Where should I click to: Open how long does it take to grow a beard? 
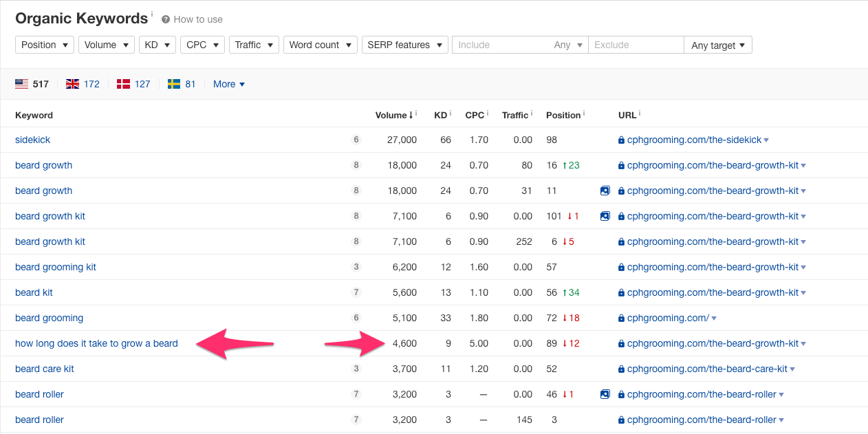pos(96,343)
